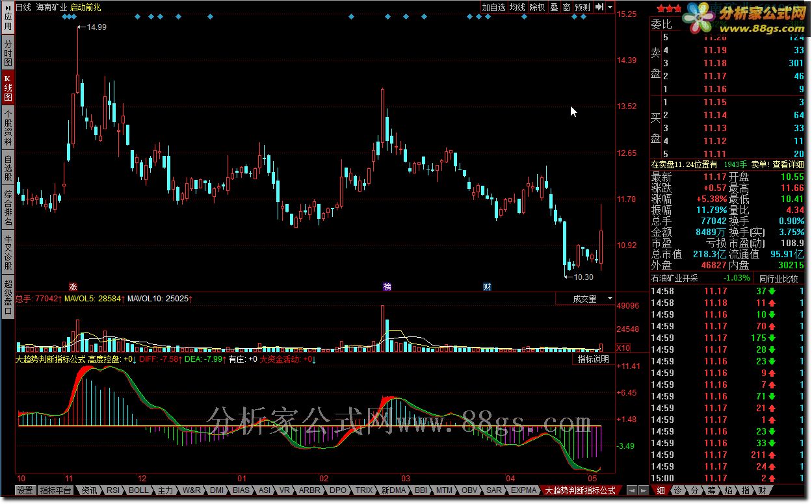Image resolution: width=812 pixels, height=504 pixels.
Task: Click the 10.30 low price label
Action: coord(583,277)
